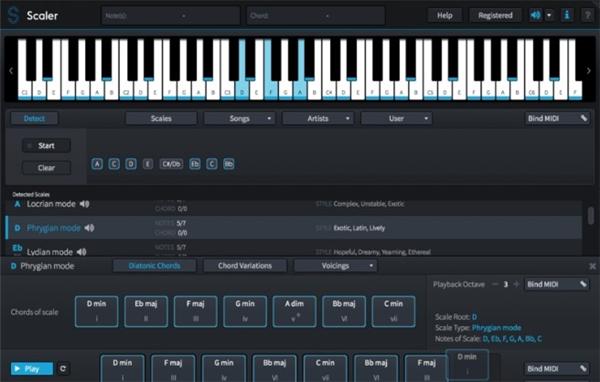
Task: Shift keyboard right with the right arrow
Action: (589, 70)
